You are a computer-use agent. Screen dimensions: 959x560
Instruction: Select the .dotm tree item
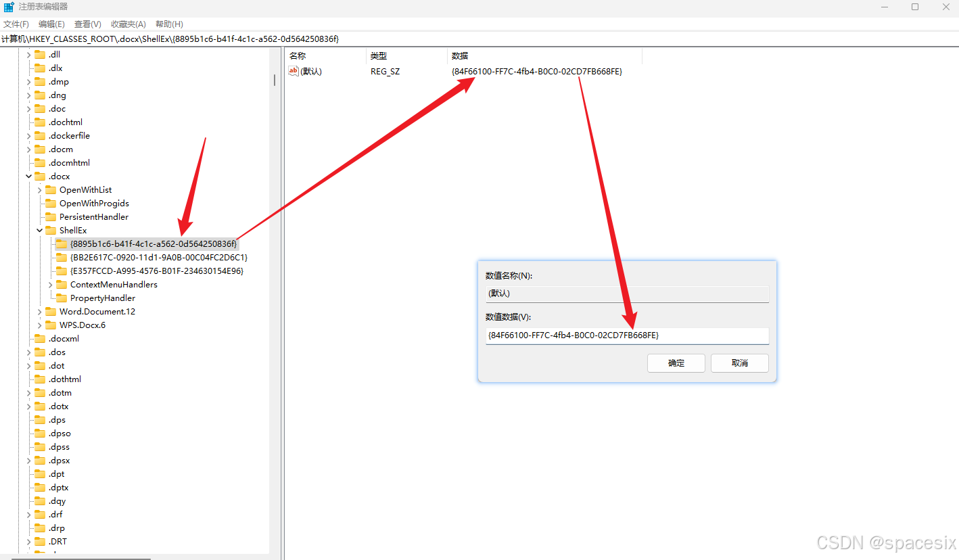[x=60, y=393]
